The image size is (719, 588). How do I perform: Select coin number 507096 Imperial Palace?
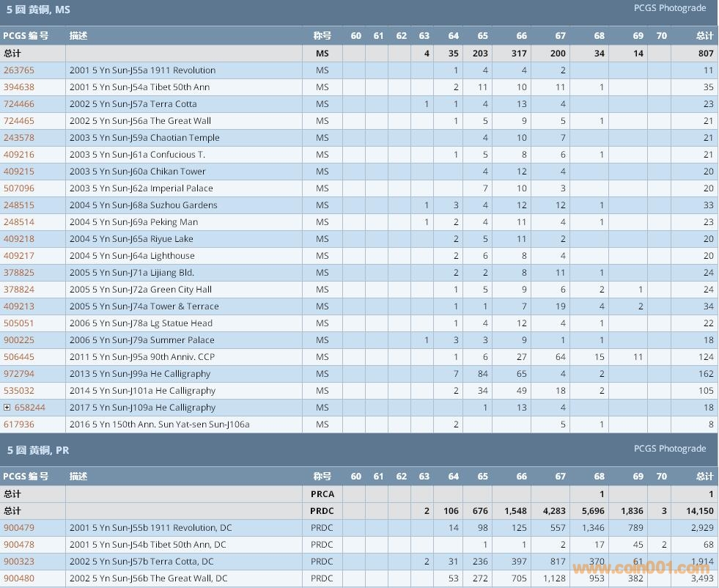coord(19,188)
